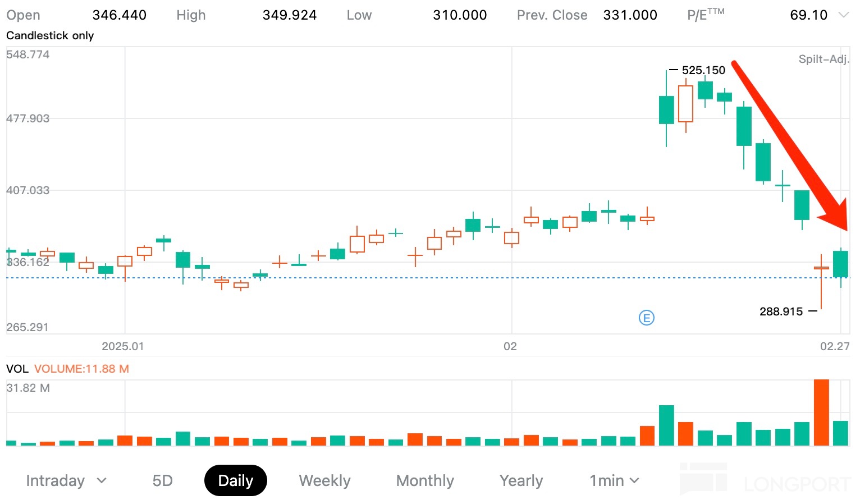Click the 02.27 date label

point(835,346)
